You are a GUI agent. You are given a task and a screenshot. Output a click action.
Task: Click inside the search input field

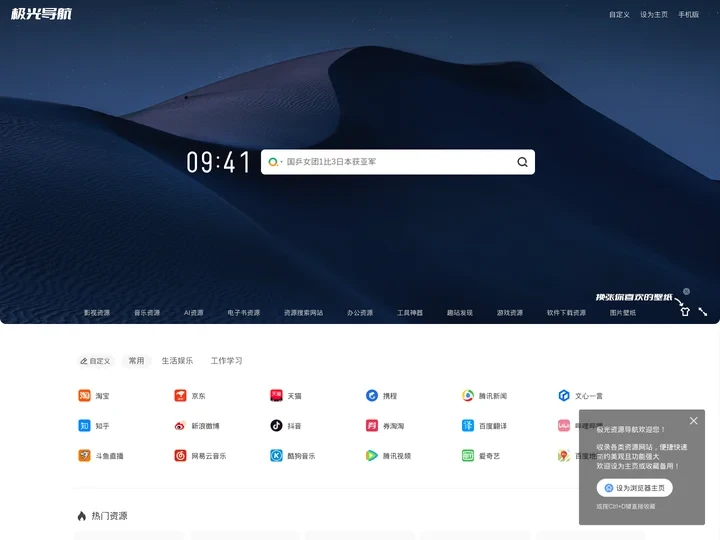[x=398, y=162]
